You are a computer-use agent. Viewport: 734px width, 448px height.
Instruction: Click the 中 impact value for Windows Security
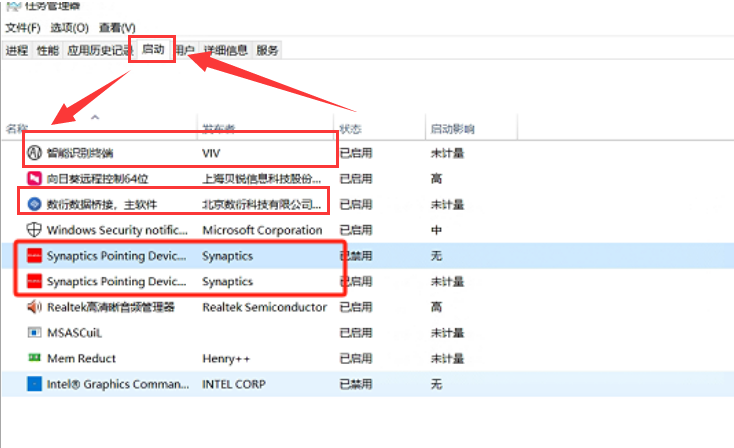(436, 230)
